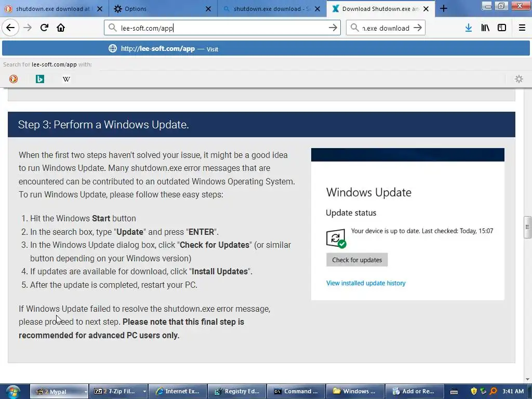
Task: Expand the Mypal taskbar group arrow
Action: point(86,392)
